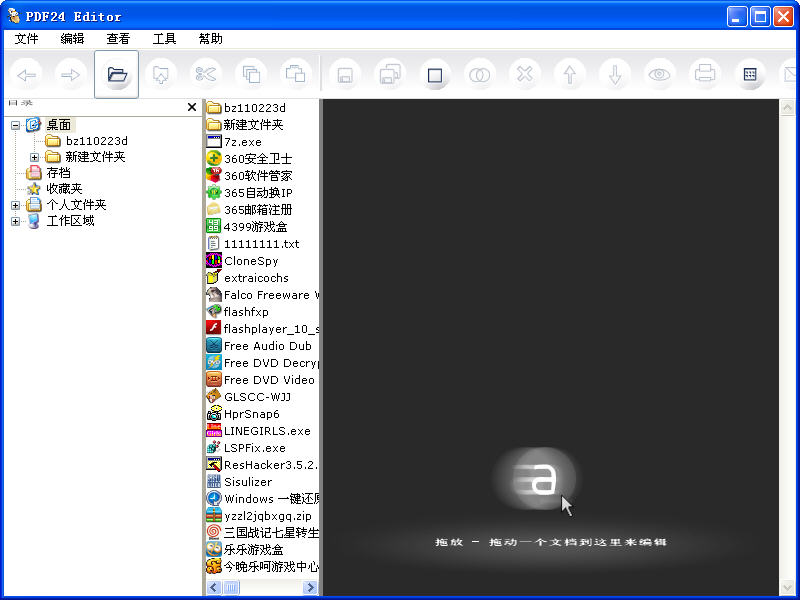Open the 工具 menu
This screenshot has width=800, height=600.
tap(164, 39)
